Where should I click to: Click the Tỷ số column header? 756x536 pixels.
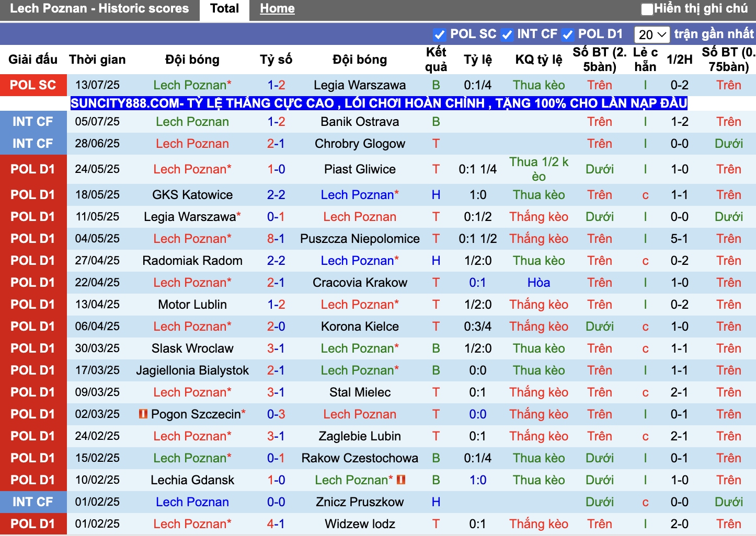click(x=276, y=60)
